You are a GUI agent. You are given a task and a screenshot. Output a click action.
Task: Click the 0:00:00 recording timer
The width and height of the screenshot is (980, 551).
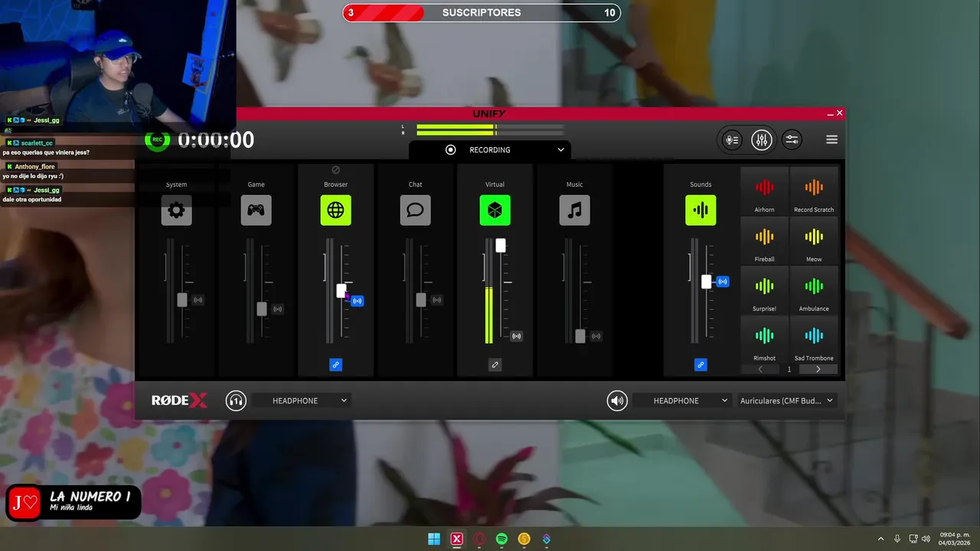216,139
